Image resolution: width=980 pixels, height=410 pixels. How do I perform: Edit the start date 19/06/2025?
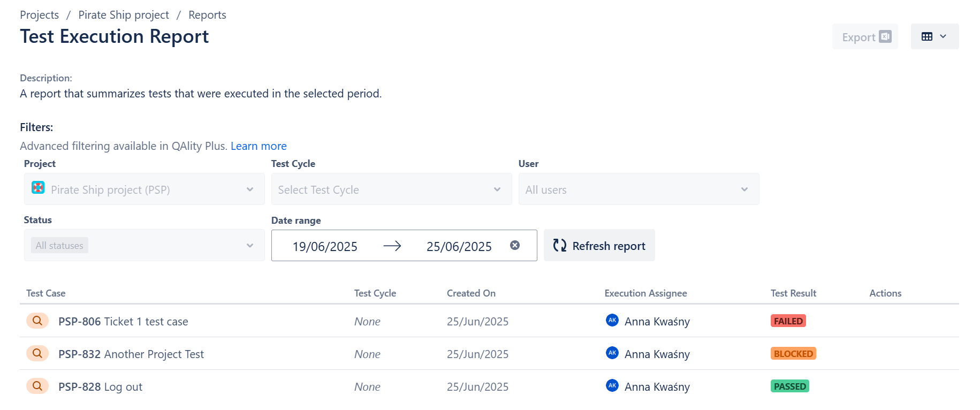(325, 246)
